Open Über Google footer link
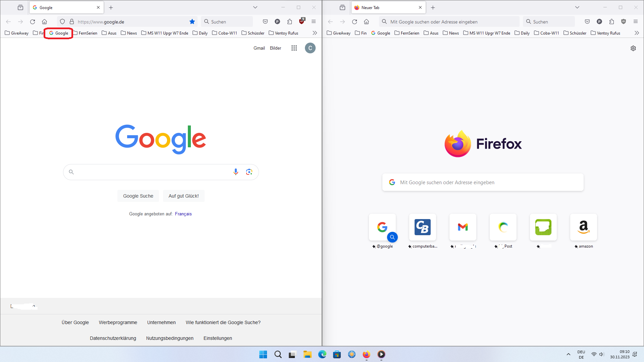Screen dimensions: 644x362 [75, 322]
